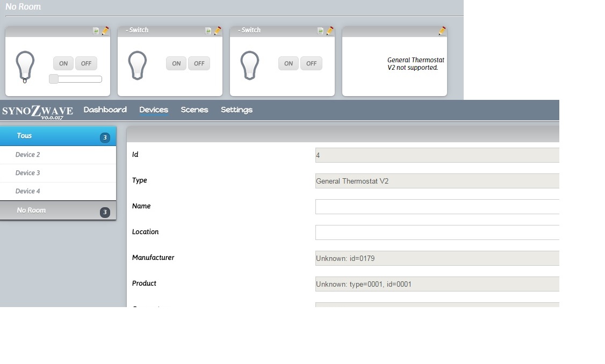Click the bulb icon on the Switch card beside the thermostat card
The height and width of the screenshot is (364, 605).
(250, 65)
